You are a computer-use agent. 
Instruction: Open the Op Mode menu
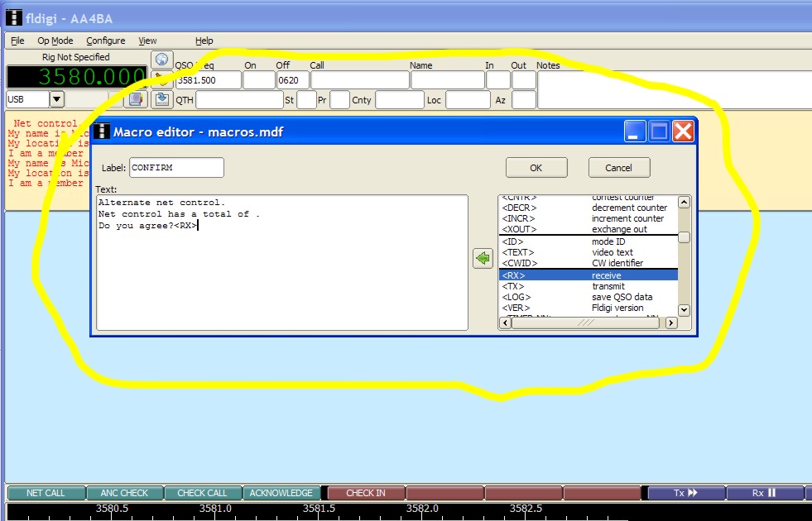pyautogui.click(x=55, y=41)
